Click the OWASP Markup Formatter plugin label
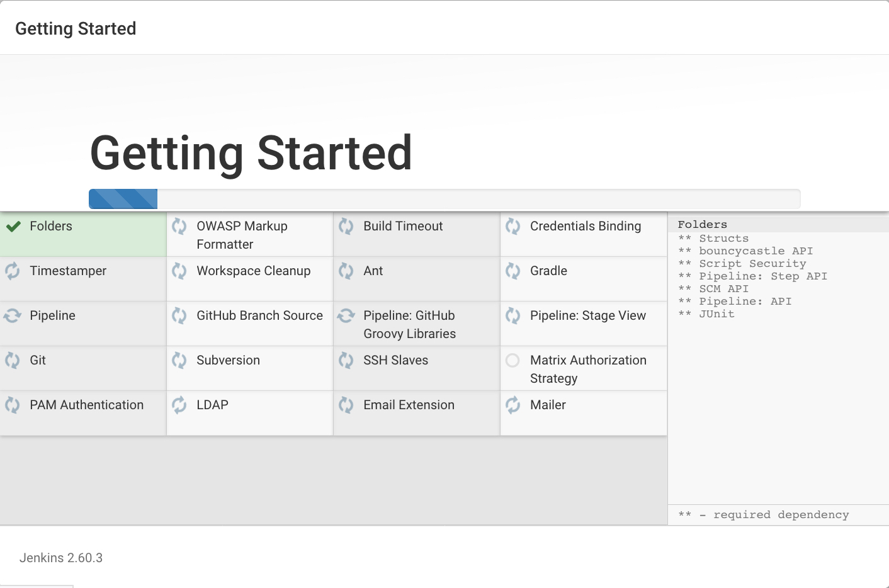Image resolution: width=889 pixels, height=588 pixels. point(242,235)
